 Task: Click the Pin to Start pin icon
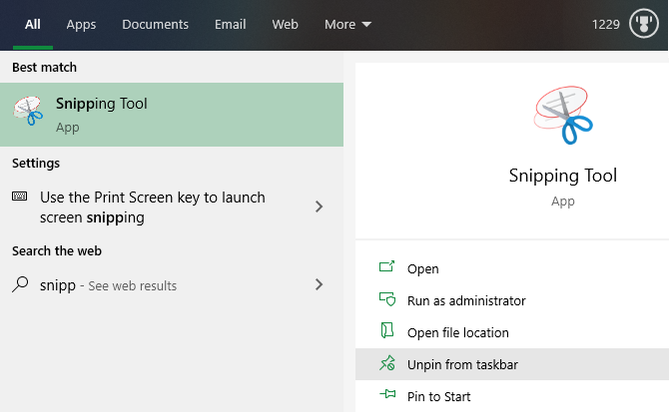coord(387,396)
